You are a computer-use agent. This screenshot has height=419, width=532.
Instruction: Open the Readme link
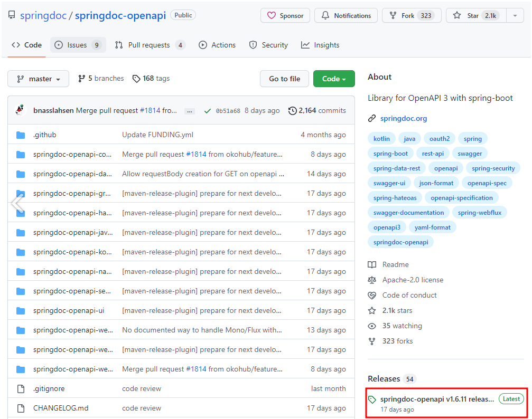click(x=395, y=264)
